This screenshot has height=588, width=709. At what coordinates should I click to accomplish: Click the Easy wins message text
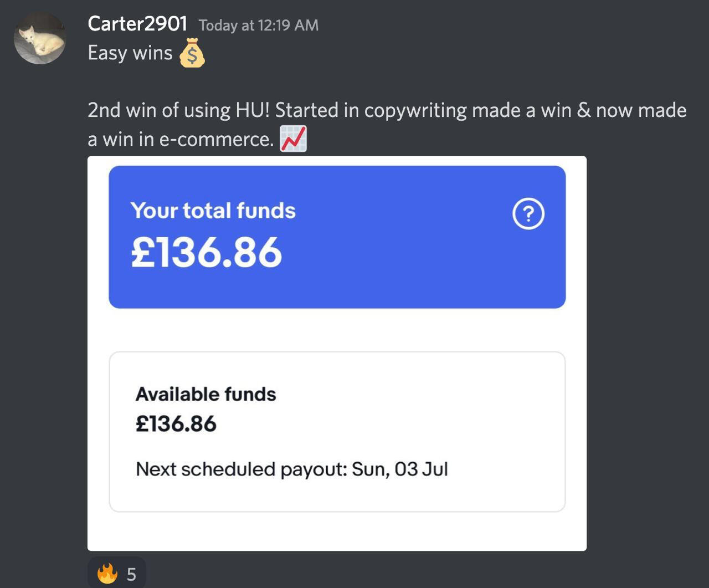[130, 53]
